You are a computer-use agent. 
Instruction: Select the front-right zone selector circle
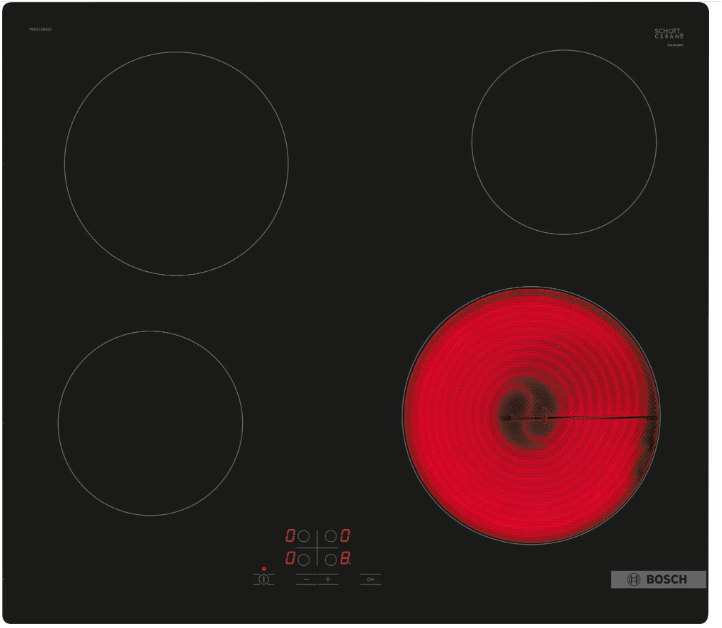point(331,559)
